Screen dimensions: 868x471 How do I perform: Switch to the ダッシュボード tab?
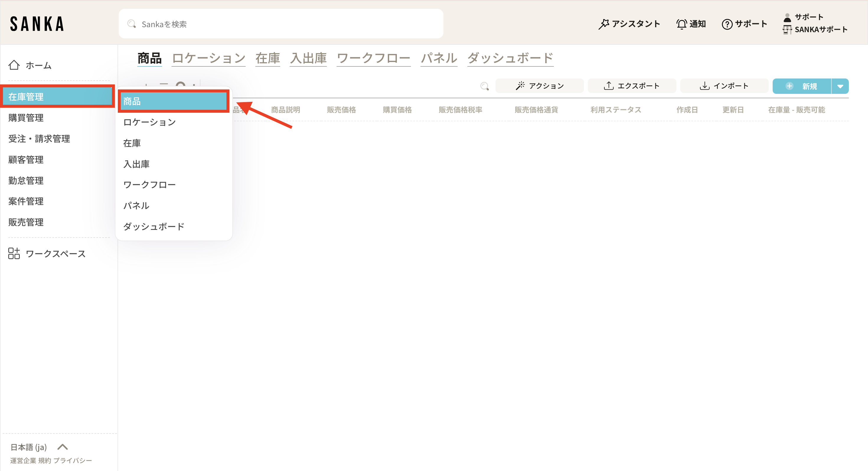tap(510, 58)
